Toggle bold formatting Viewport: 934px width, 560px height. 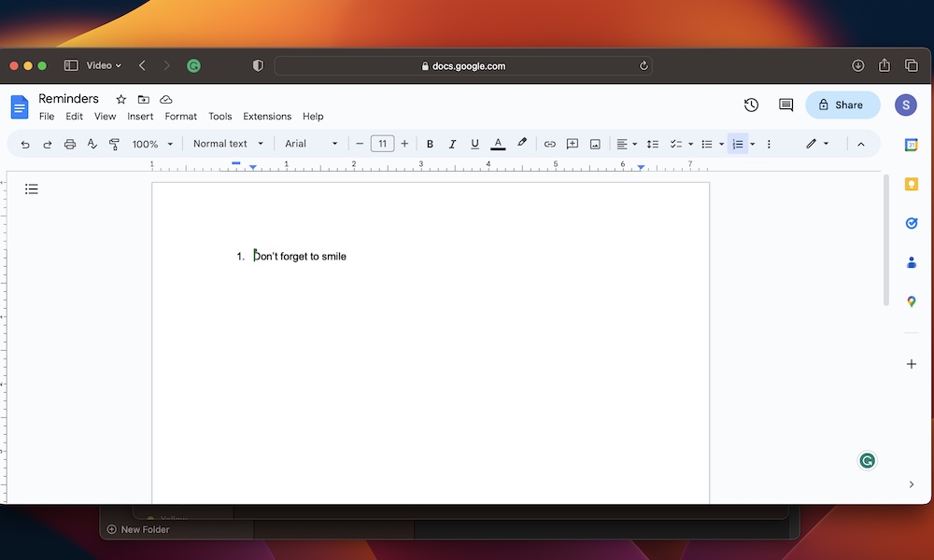pos(430,144)
